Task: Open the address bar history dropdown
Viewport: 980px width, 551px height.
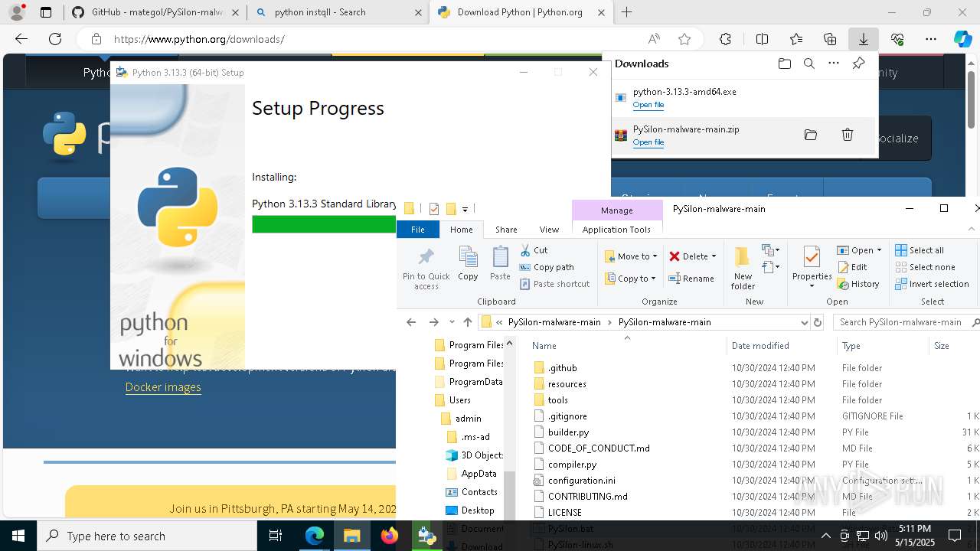Action: [804, 322]
